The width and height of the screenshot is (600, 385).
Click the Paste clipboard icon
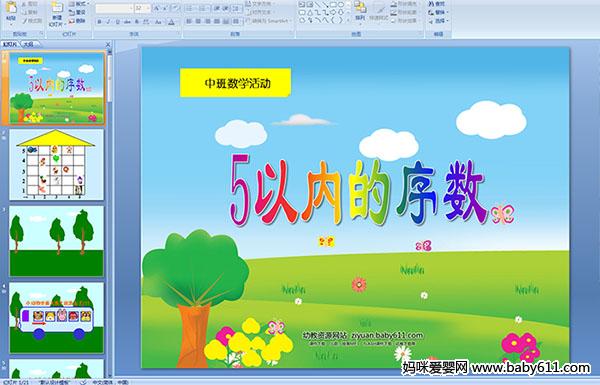tap(11, 8)
